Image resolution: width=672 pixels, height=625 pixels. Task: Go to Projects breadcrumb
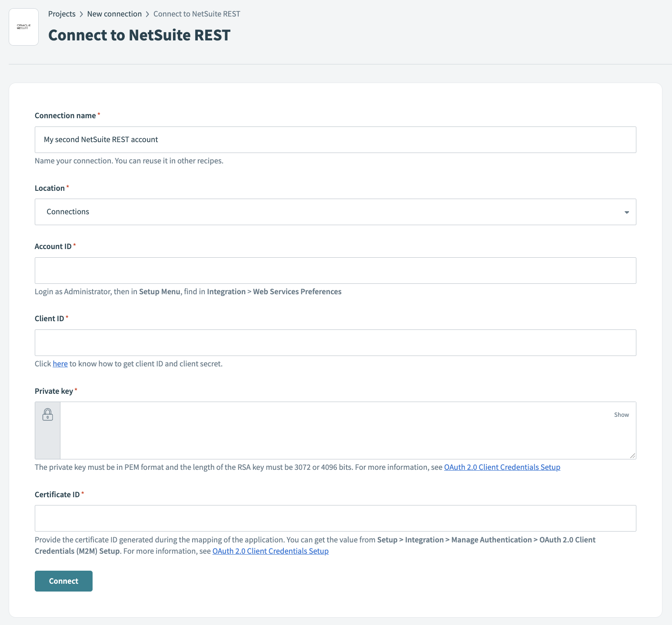pos(62,14)
